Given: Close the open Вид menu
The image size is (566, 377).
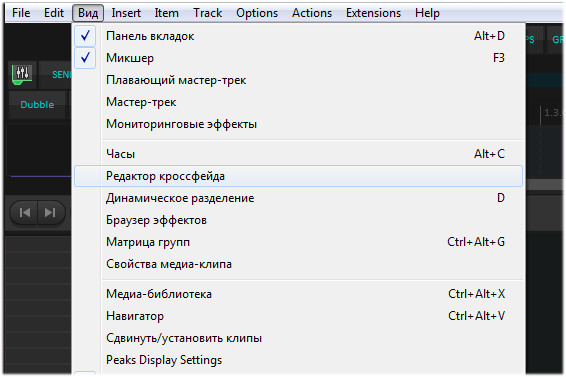Looking at the screenshot, I should [x=88, y=13].
